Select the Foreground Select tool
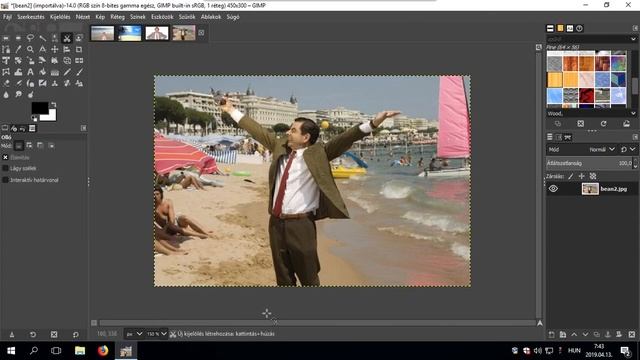 coord(79,38)
